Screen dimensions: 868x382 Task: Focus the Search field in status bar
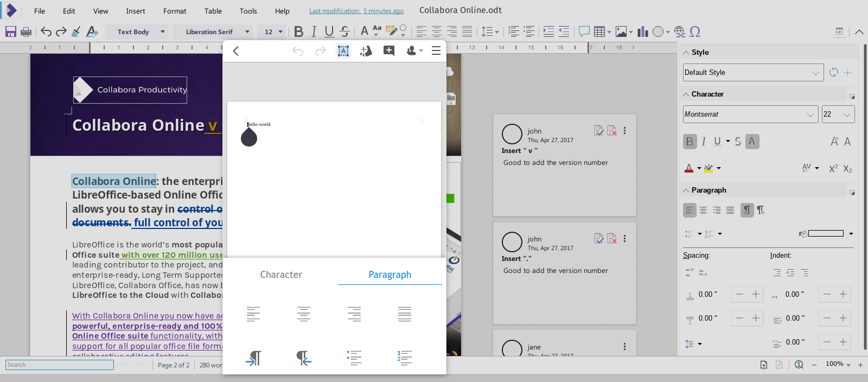tap(60, 365)
